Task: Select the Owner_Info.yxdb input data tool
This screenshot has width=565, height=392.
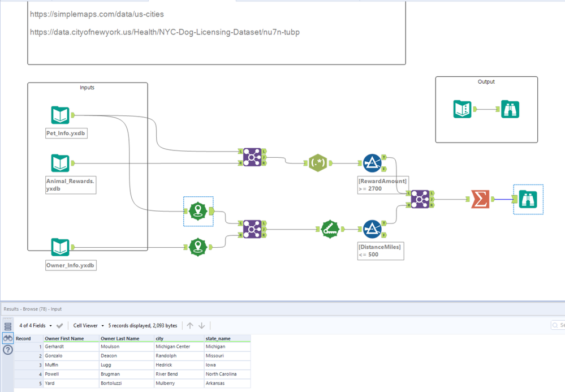Action: [x=60, y=247]
